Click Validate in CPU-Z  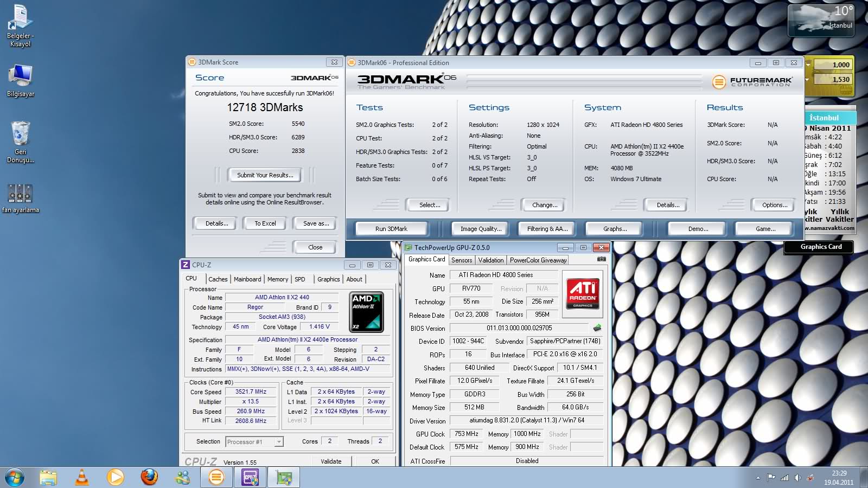[x=331, y=461]
